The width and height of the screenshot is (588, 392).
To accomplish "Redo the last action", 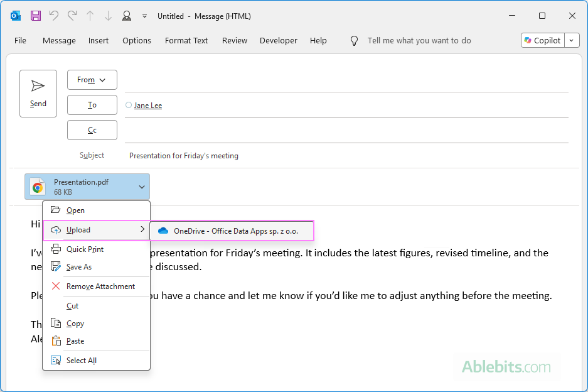I will point(72,16).
